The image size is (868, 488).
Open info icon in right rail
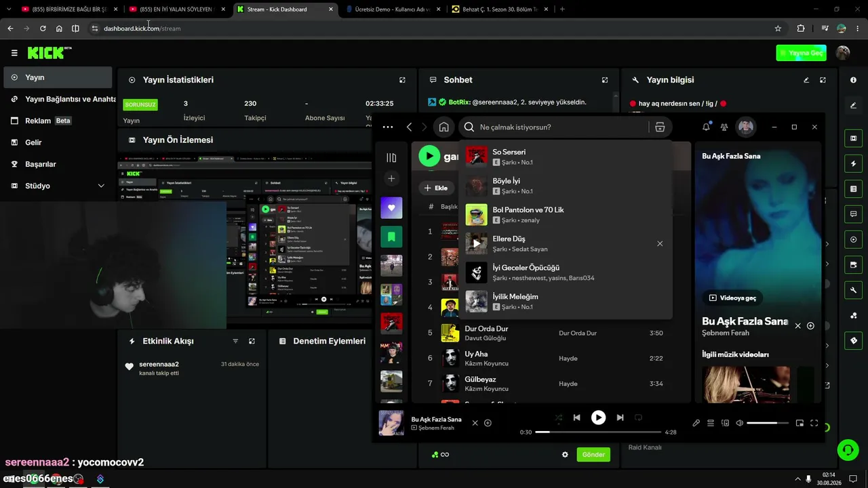[x=853, y=80]
